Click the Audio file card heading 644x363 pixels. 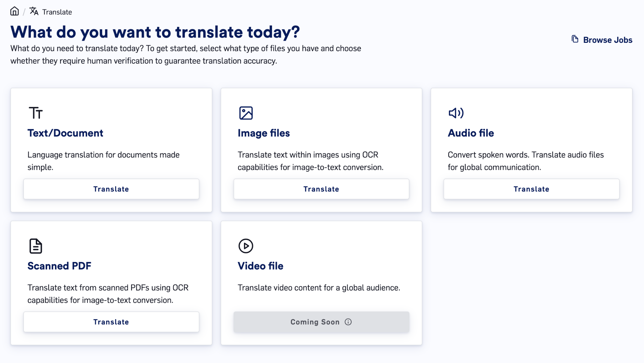point(471,133)
